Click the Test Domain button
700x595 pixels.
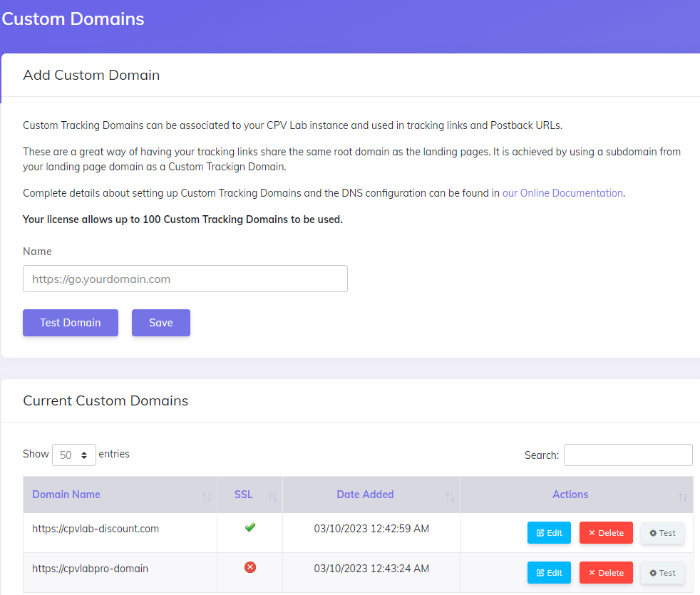(70, 322)
